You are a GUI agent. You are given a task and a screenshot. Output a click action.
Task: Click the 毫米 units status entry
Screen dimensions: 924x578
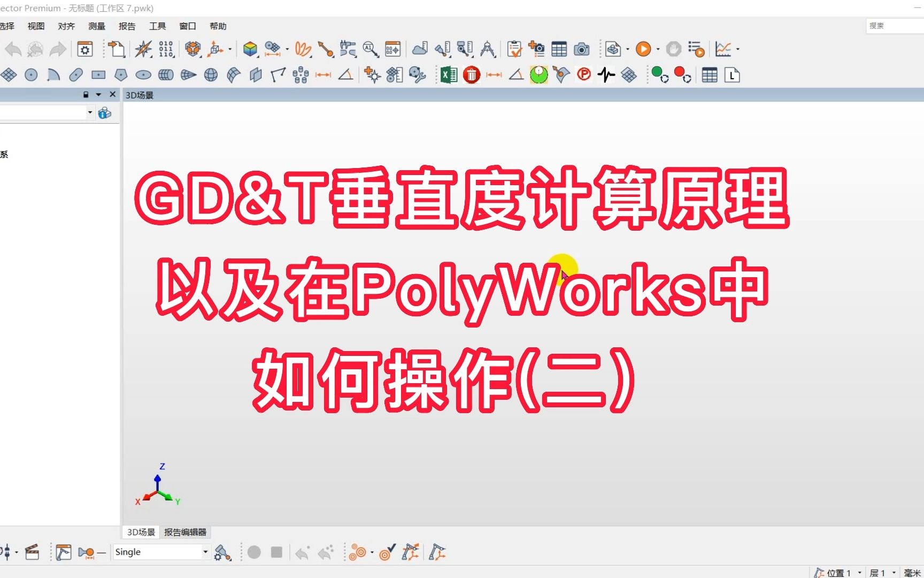912,573
